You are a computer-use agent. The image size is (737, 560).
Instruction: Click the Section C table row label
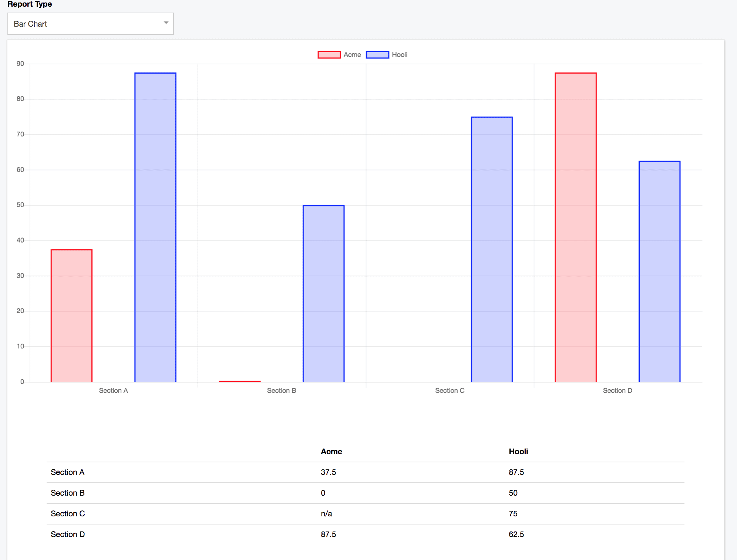pos(68,514)
